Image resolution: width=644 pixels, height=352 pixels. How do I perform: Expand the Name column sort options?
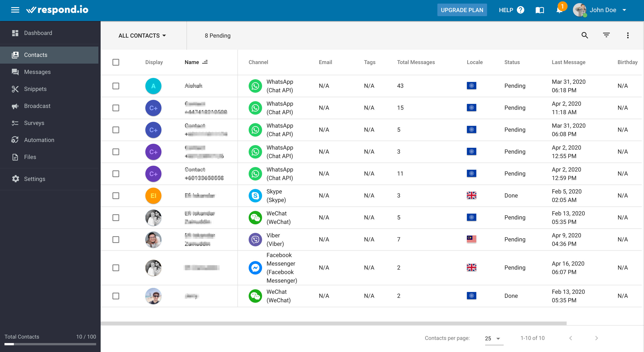click(x=205, y=62)
